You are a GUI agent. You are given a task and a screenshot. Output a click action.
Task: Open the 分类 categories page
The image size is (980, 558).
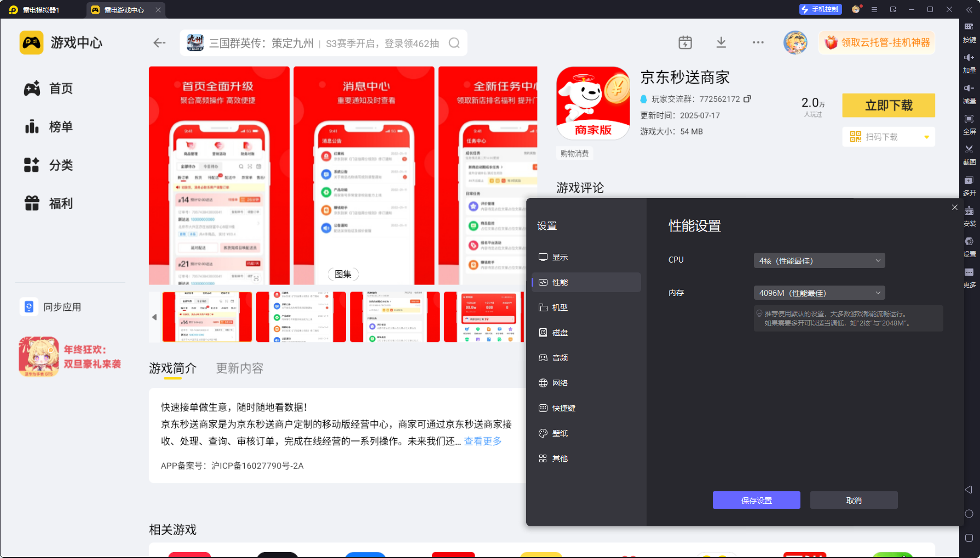tap(48, 165)
